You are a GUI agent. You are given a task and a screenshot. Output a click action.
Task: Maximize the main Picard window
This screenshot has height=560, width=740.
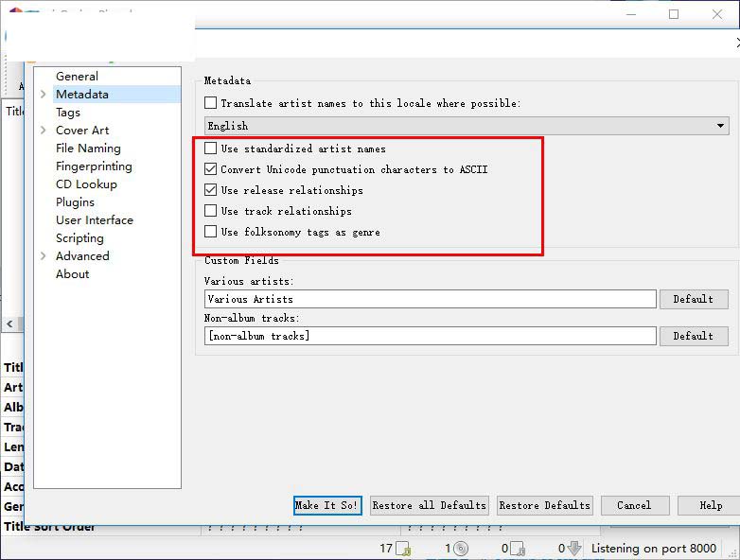[x=674, y=14]
